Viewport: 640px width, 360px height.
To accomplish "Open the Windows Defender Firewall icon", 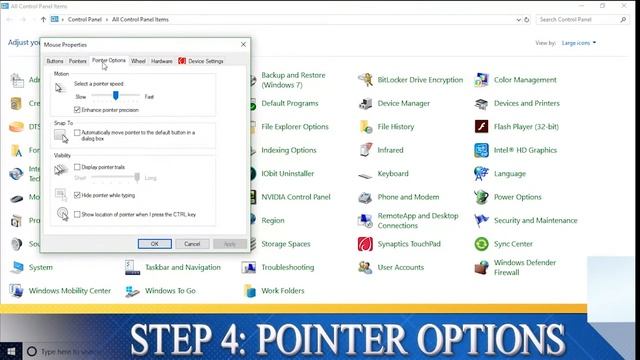I will pyautogui.click(x=482, y=268).
